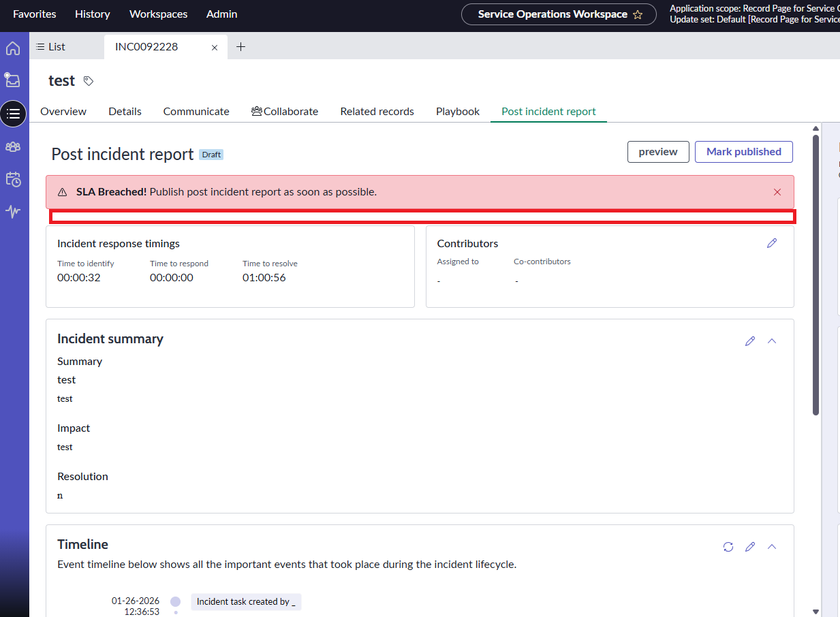Screen dimensions: 840x617
Task: Click the Timeline edit pencil icon
Action: tap(750, 547)
